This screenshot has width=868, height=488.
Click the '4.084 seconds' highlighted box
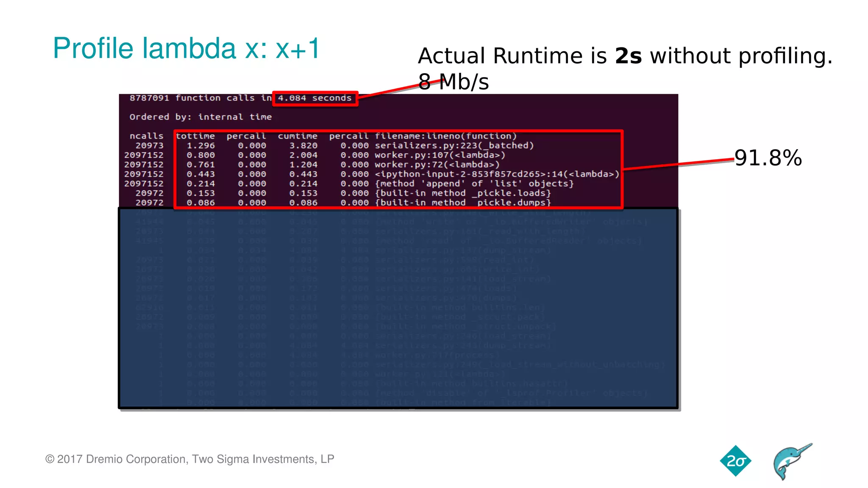(315, 98)
